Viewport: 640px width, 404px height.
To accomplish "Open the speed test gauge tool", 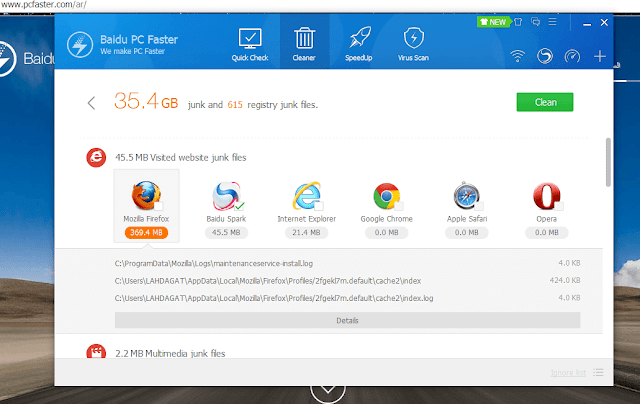I will [x=572, y=56].
